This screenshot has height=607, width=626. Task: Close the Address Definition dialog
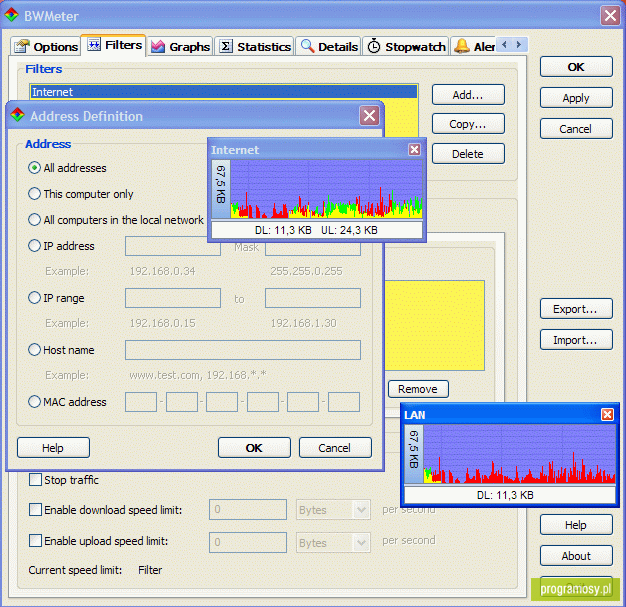(369, 116)
